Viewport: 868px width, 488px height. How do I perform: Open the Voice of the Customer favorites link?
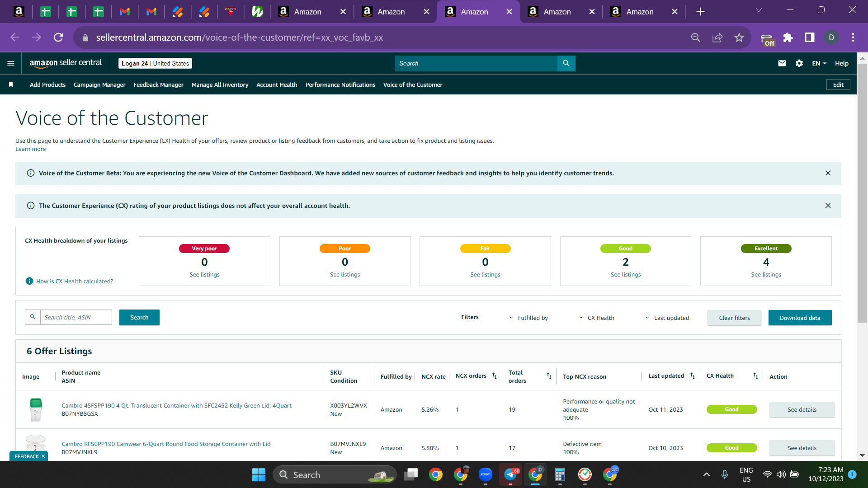pyautogui.click(x=413, y=84)
